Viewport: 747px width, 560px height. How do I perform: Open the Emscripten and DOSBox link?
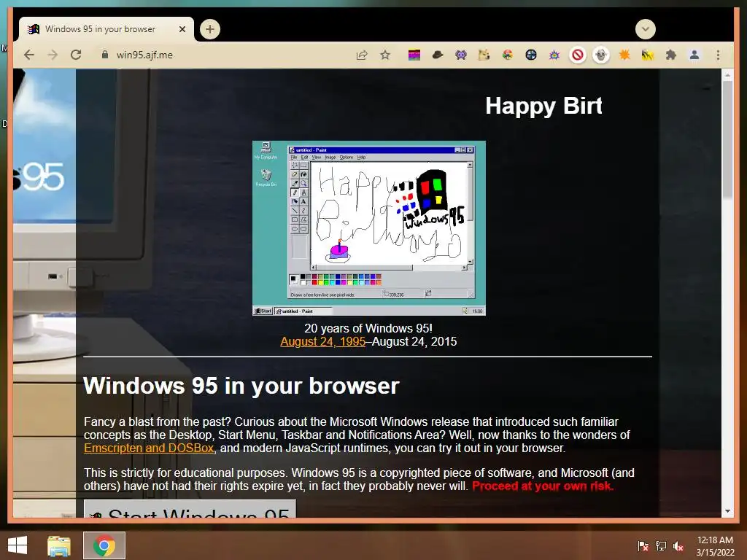(149, 448)
